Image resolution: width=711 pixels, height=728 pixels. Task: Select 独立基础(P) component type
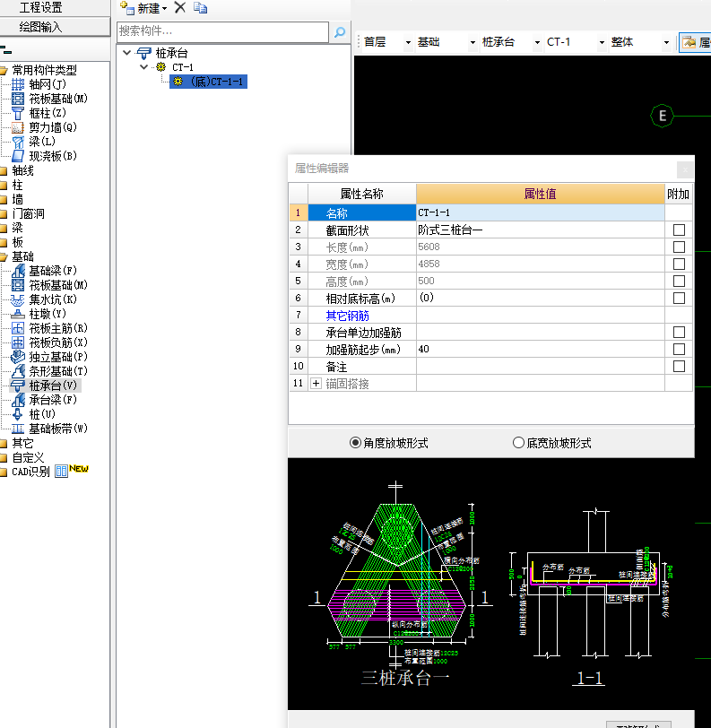(x=57, y=357)
